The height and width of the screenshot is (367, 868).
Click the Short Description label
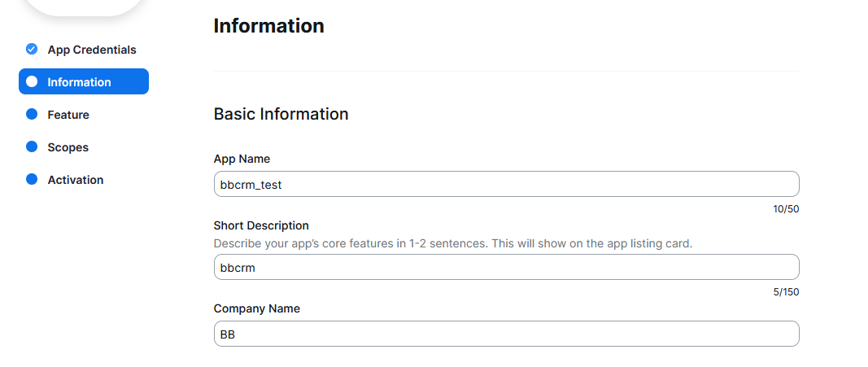click(261, 225)
